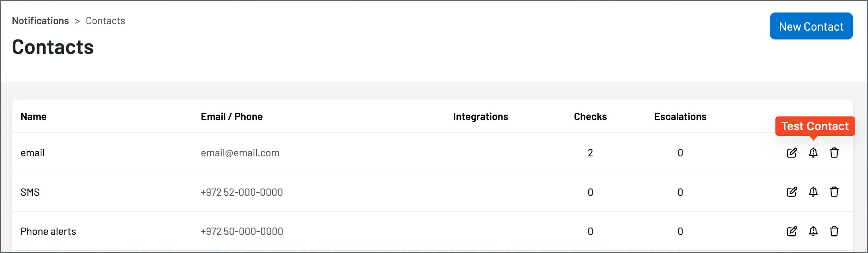Select the Phone alerts contact name
The height and width of the screenshot is (253, 868).
pyautogui.click(x=48, y=232)
